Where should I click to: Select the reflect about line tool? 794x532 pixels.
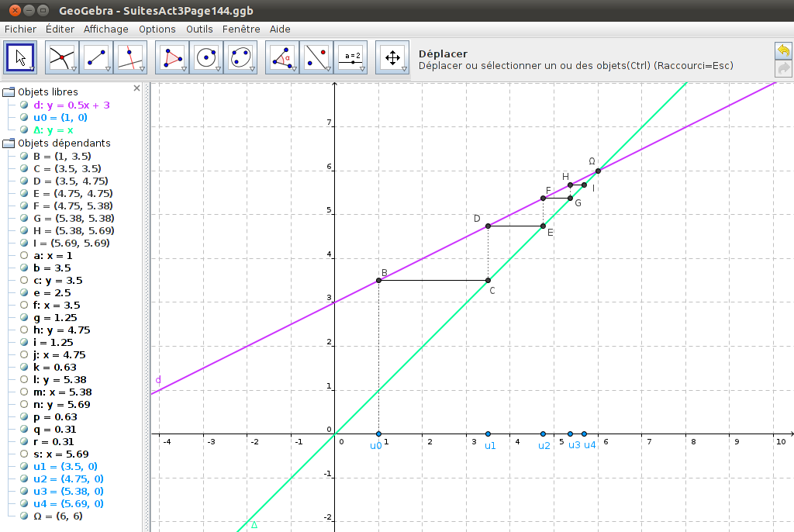316,57
